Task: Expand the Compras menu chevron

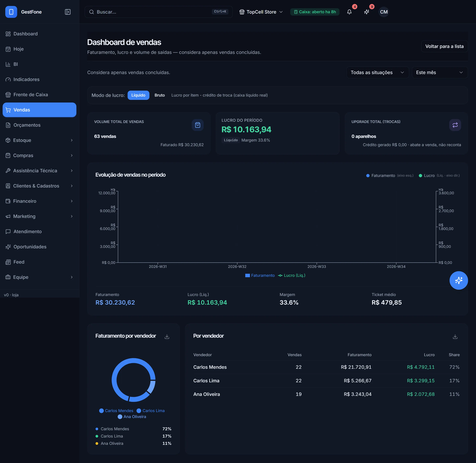Action: pyautogui.click(x=72, y=156)
